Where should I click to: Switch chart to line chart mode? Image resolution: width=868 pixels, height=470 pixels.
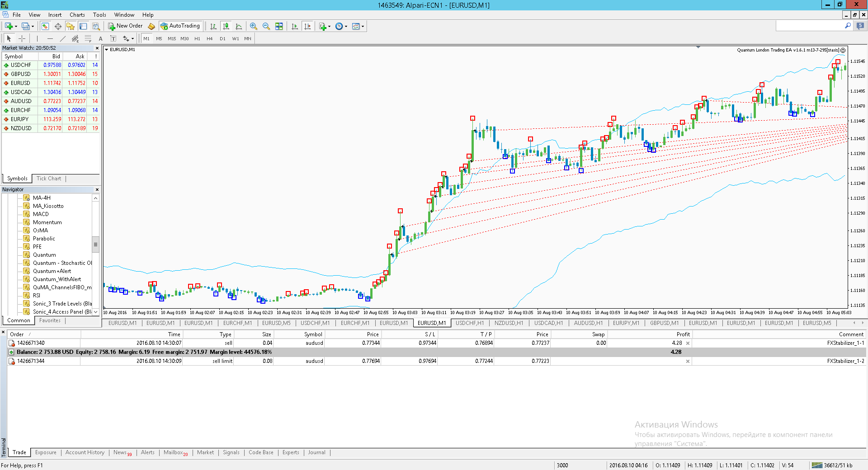point(239,26)
